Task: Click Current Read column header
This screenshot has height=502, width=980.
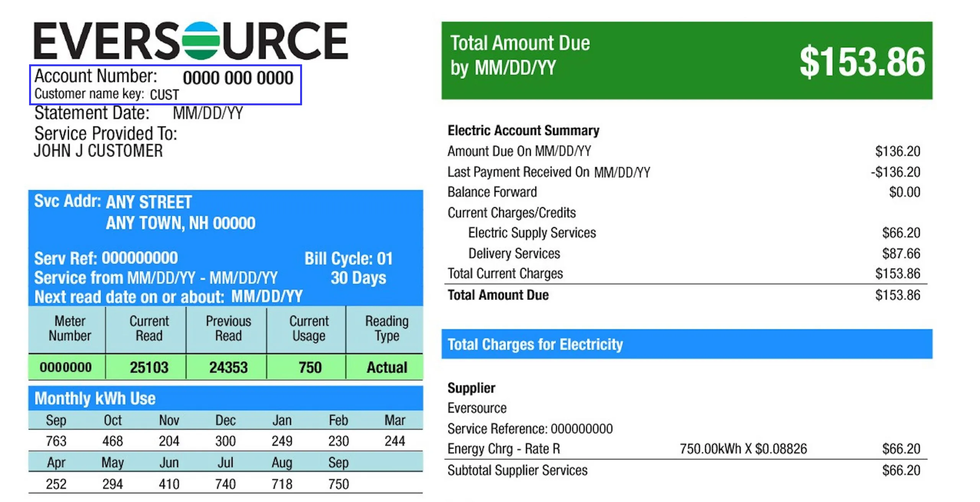Action: coord(149,328)
